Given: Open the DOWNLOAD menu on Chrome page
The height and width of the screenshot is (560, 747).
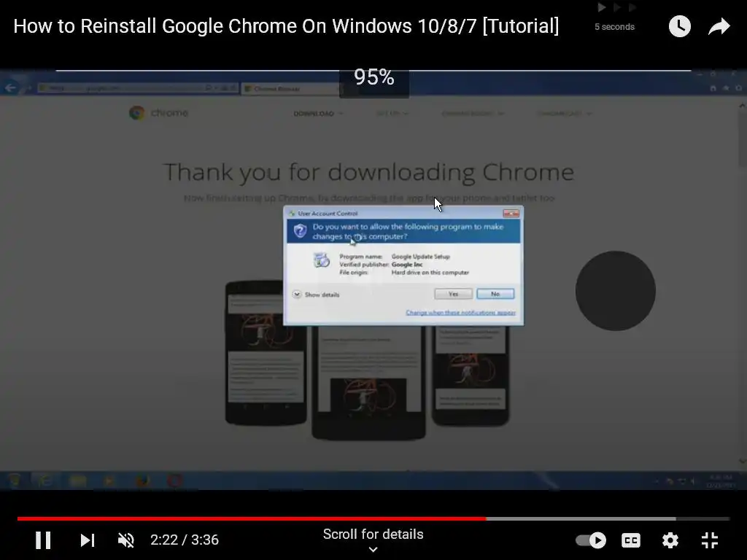Looking at the screenshot, I should 318,113.
